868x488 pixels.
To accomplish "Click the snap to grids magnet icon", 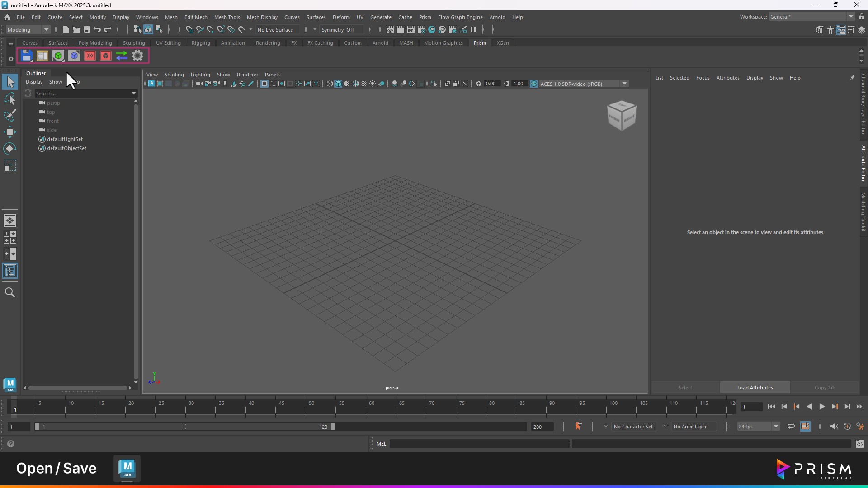I will point(189,30).
